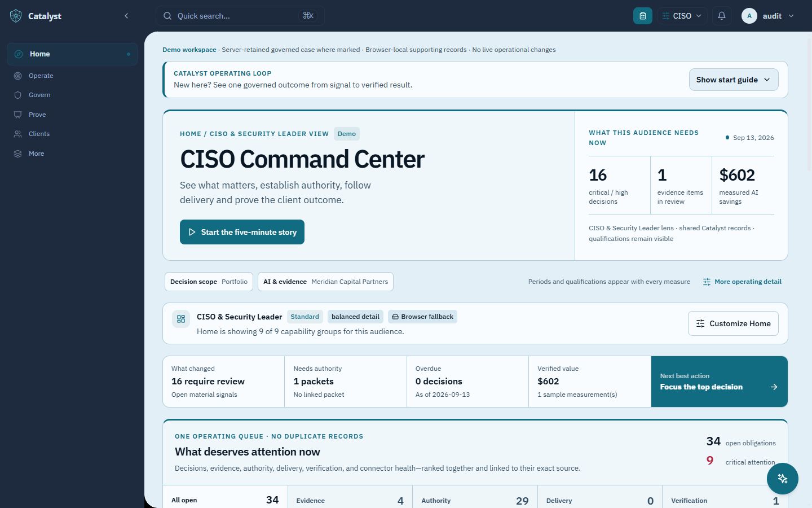
Task: Expand the Show start guide panel
Action: pyautogui.click(x=734, y=80)
